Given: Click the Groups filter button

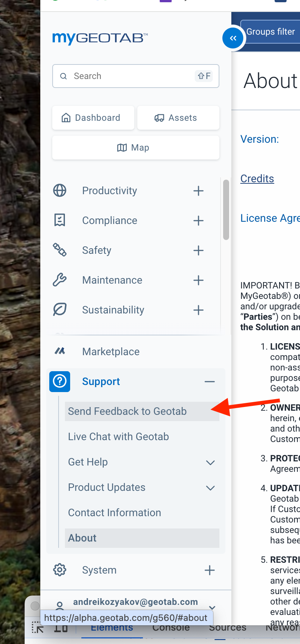Looking at the screenshot, I should click(x=271, y=31).
